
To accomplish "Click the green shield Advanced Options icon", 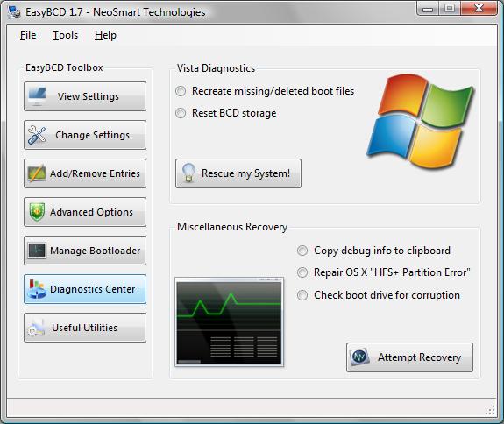I will click(37, 212).
